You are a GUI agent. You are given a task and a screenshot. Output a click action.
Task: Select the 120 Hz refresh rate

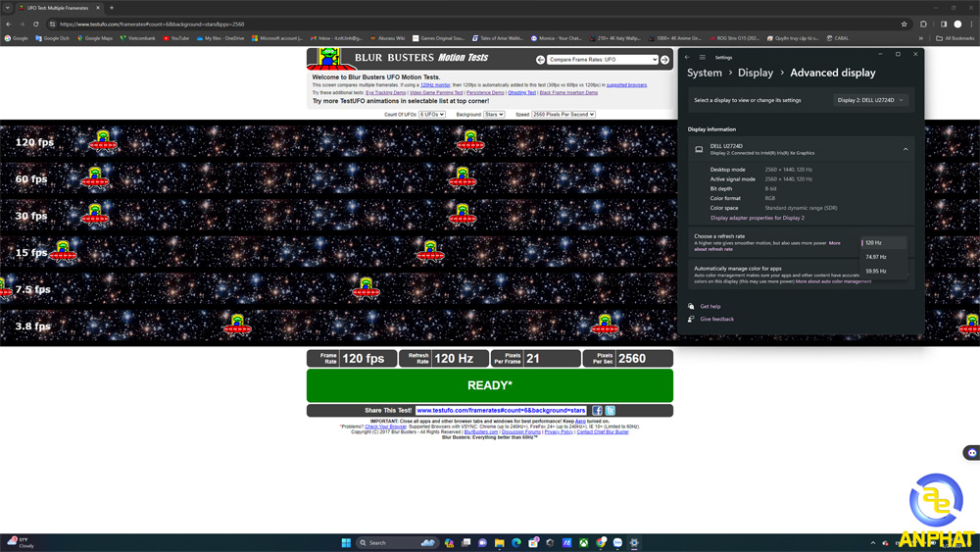pyautogui.click(x=884, y=242)
